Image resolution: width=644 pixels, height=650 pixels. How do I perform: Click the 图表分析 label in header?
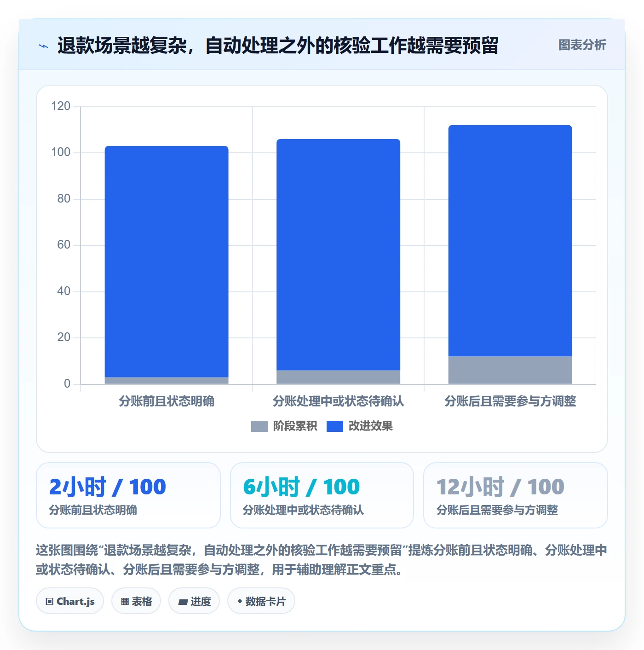pyautogui.click(x=582, y=45)
